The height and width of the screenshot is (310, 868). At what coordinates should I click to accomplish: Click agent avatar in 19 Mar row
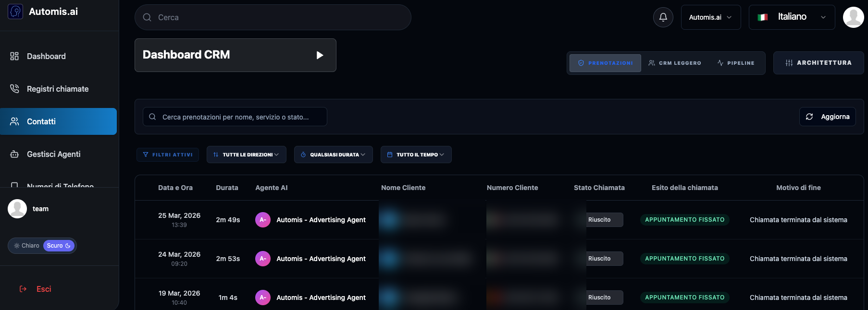(x=263, y=298)
